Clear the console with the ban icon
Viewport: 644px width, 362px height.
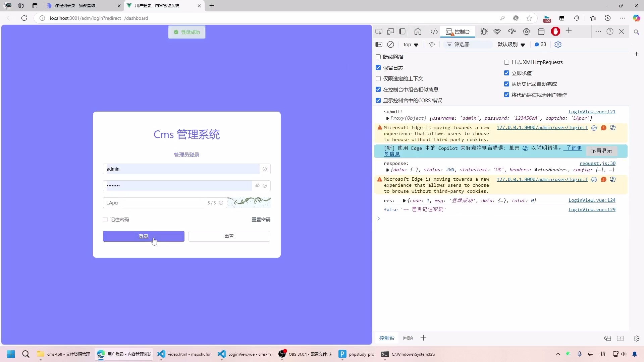[390, 44]
